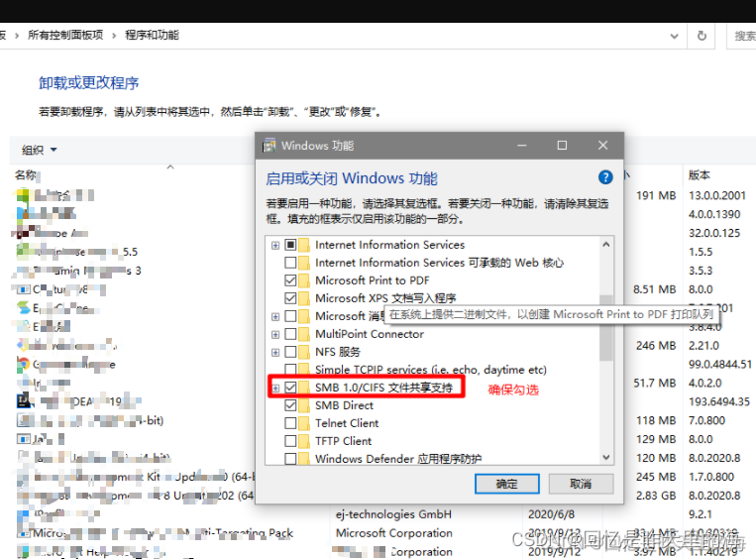Check Simple TCPIP services checkbox
The width and height of the screenshot is (756, 559).
(290, 370)
